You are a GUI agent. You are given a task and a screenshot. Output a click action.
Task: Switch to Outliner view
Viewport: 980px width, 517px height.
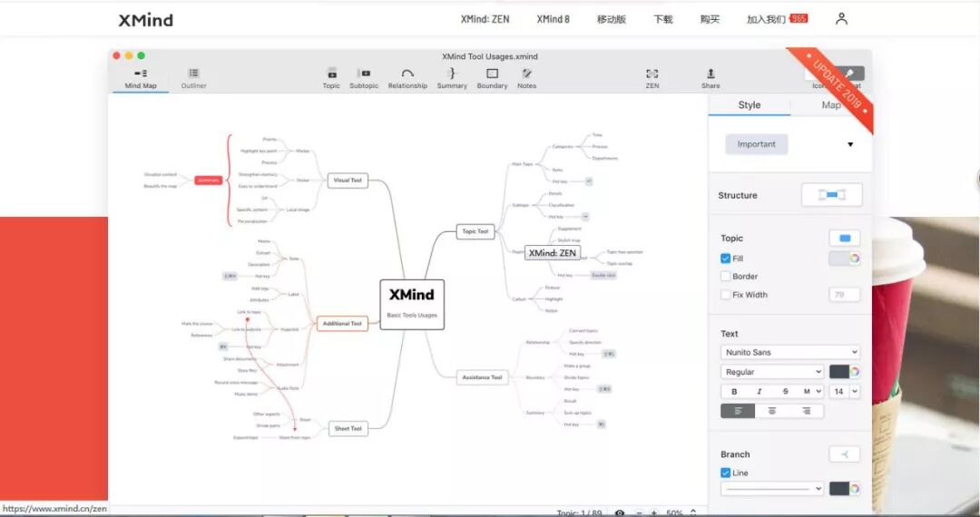[x=194, y=79]
